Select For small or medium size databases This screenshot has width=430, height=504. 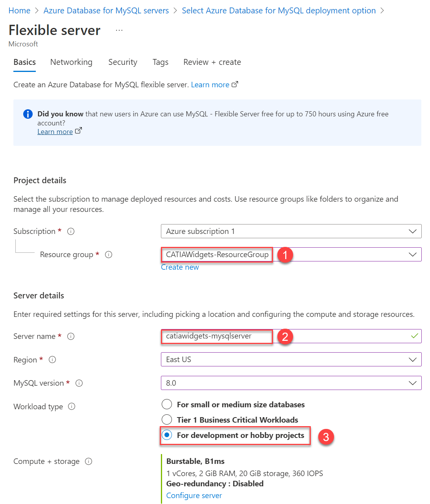tap(167, 404)
